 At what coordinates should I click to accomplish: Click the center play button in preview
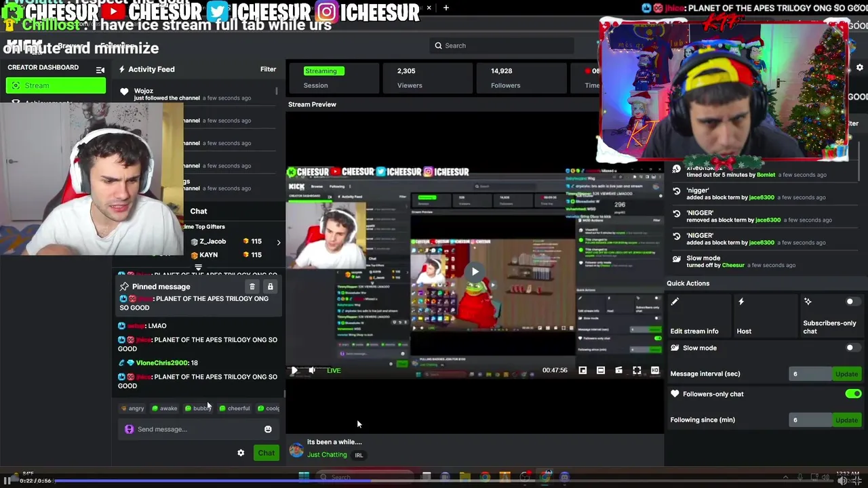pos(475,271)
